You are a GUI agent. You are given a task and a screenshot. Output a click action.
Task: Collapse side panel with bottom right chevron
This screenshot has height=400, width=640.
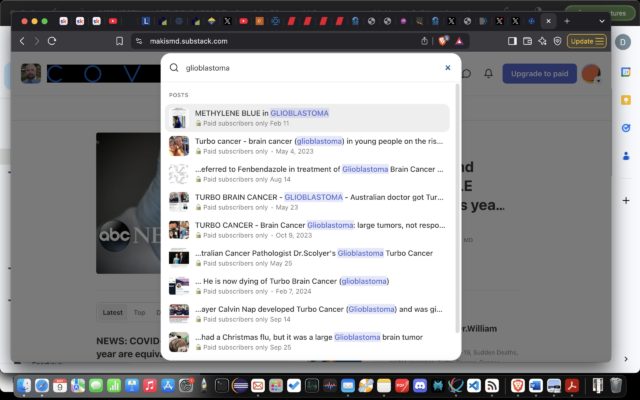pos(626,359)
